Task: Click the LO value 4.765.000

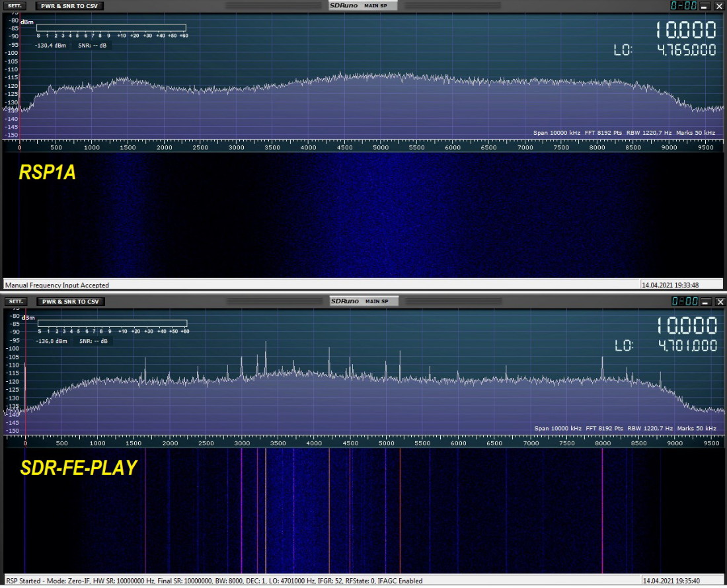Action: point(687,50)
